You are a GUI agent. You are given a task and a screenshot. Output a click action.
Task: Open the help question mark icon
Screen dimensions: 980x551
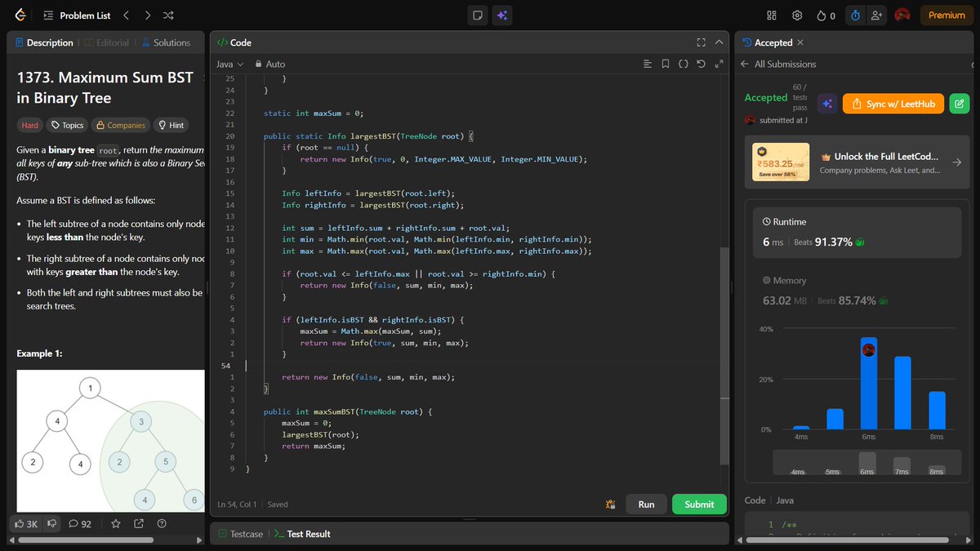pyautogui.click(x=162, y=523)
